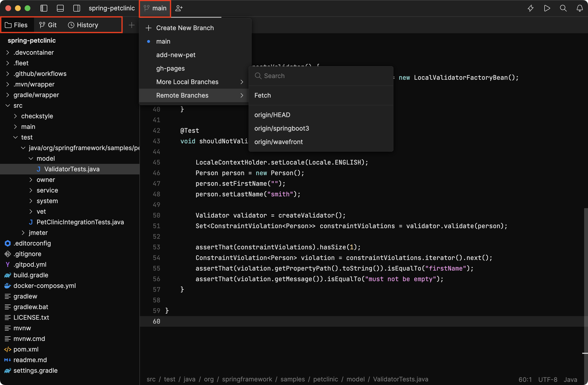Click Fetch in remote branches menu
Viewport: 588px width, 385px height.
click(262, 95)
